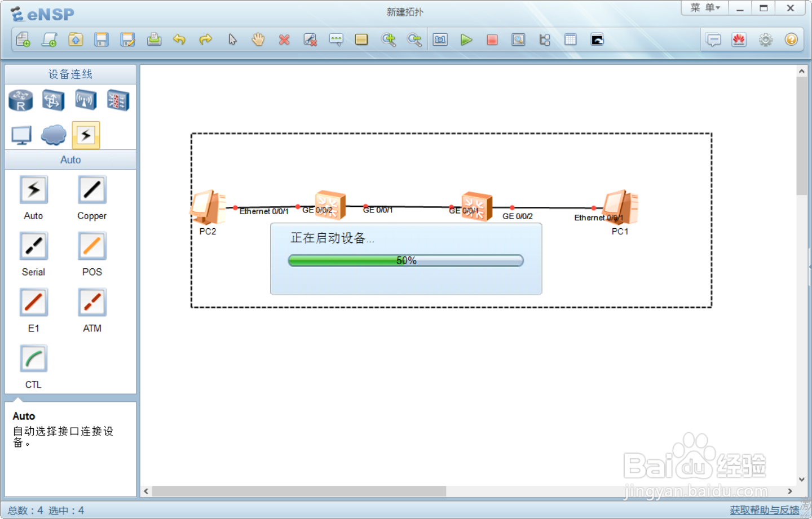Click the Add Text Note icon
The image size is (812, 519).
tap(336, 39)
